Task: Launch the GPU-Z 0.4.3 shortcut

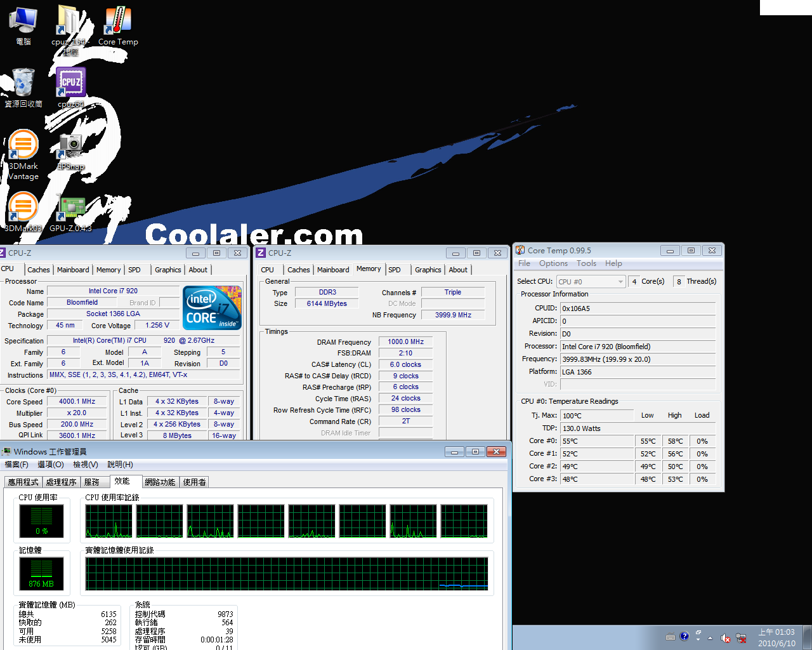Action: (x=70, y=213)
